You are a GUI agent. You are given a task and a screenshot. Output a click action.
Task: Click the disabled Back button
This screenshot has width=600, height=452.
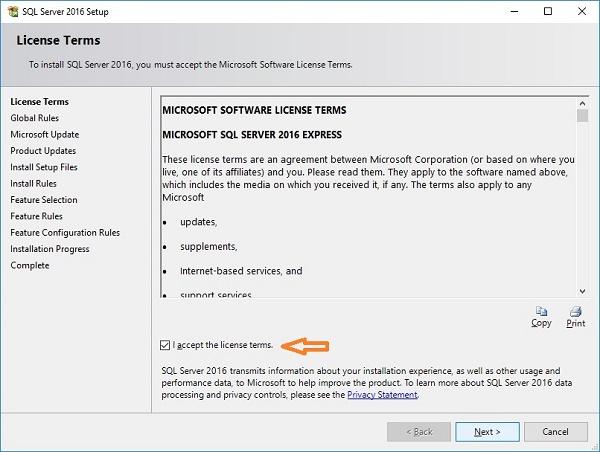(419, 432)
